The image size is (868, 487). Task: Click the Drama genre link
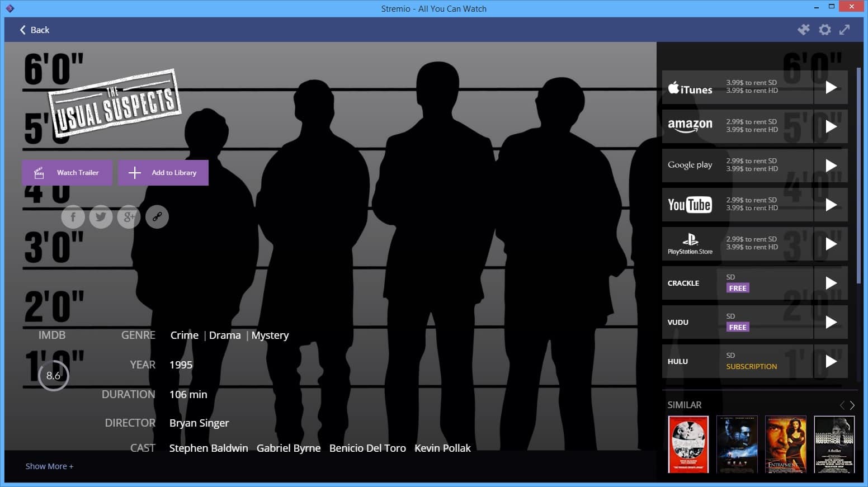[225, 335]
